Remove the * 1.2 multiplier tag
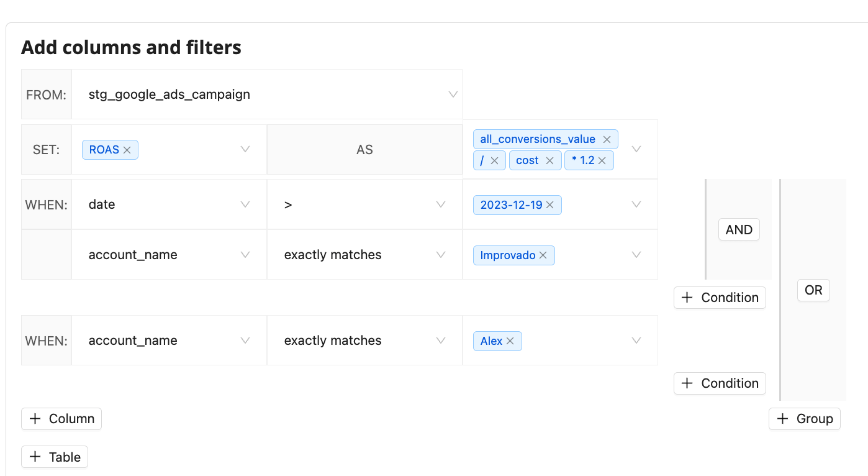This screenshot has width=868, height=476. click(x=602, y=160)
